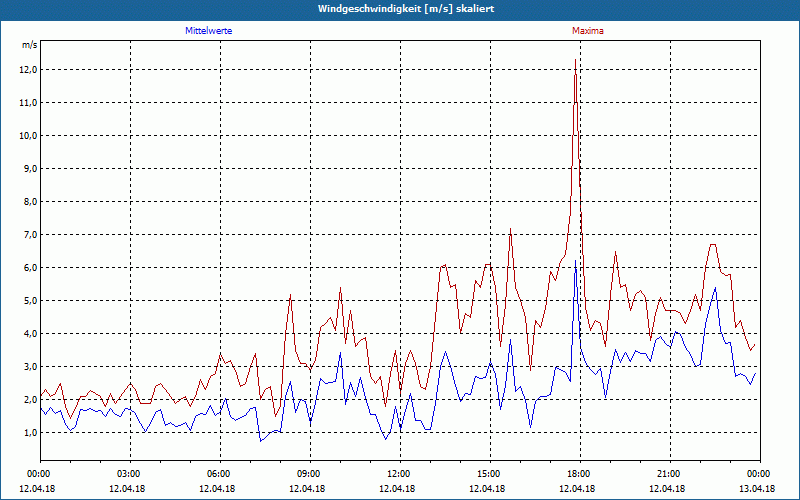
Task: Click the 'Mittelwerte' legend label
Action: (208, 31)
